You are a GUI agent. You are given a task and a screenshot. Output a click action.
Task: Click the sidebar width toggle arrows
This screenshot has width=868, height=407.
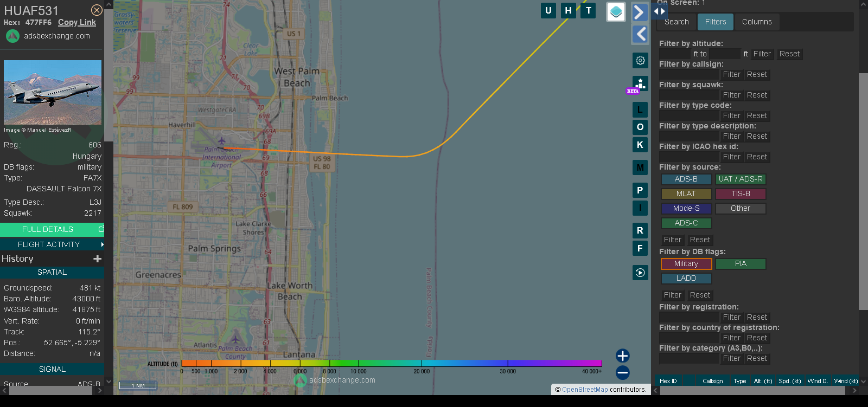659,11
